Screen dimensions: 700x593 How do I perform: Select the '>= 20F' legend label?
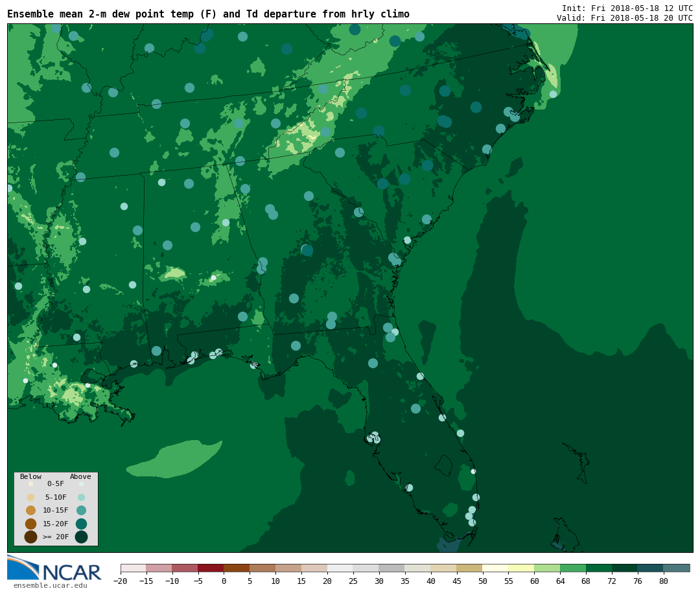point(56,537)
